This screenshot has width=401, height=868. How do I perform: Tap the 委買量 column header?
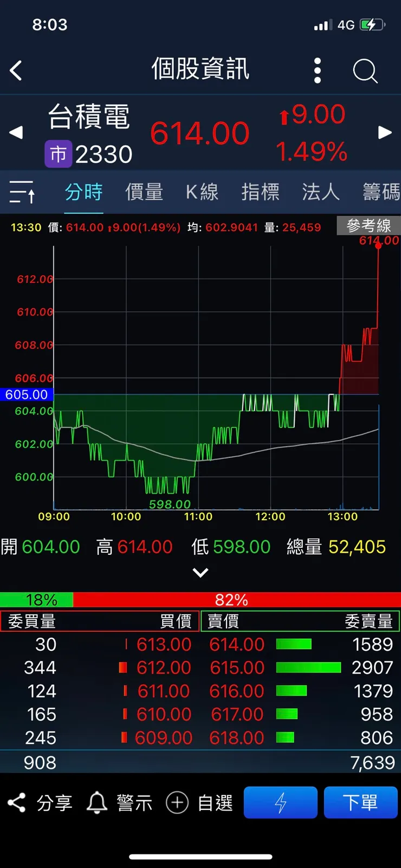pos(32,621)
